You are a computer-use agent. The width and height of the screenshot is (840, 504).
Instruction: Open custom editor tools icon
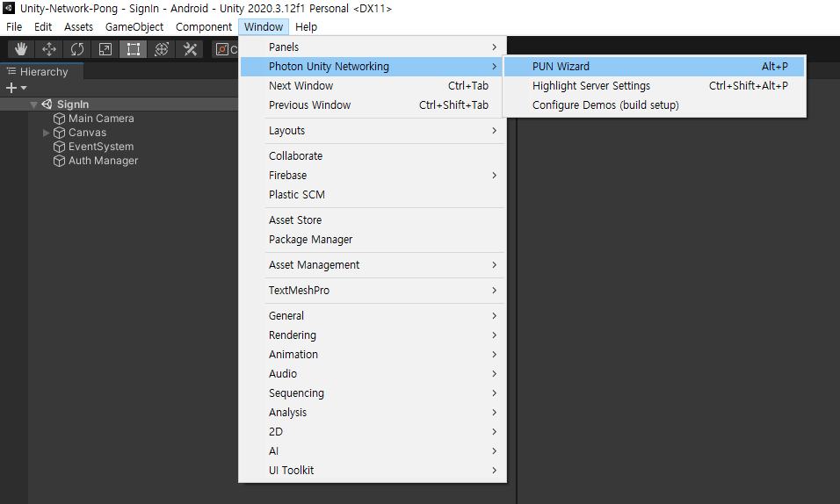[x=190, y=49]
